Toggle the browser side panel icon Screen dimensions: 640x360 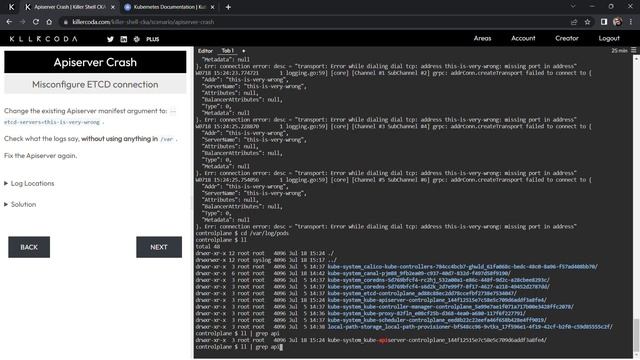point(604,22)
